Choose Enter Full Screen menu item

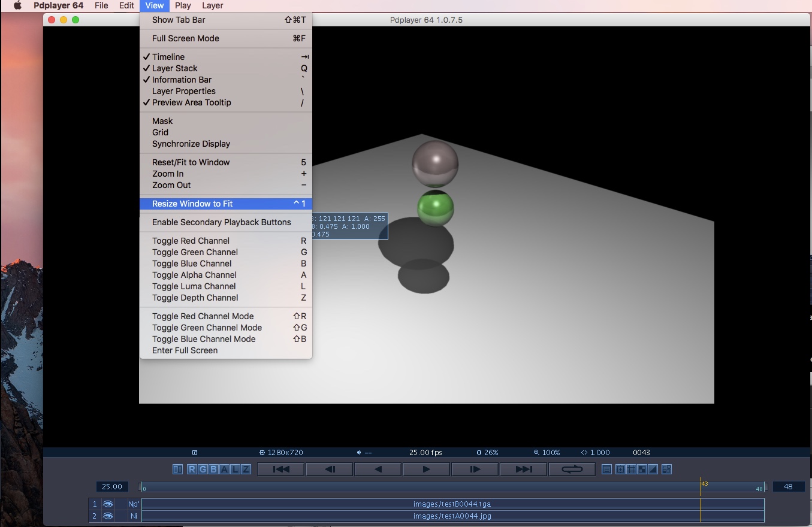coord(226,350)
